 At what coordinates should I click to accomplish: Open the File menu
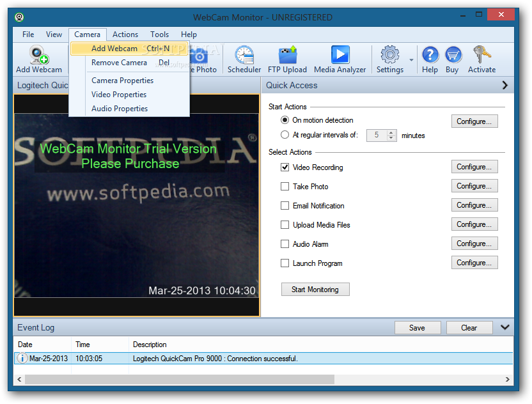coord(28,35)
